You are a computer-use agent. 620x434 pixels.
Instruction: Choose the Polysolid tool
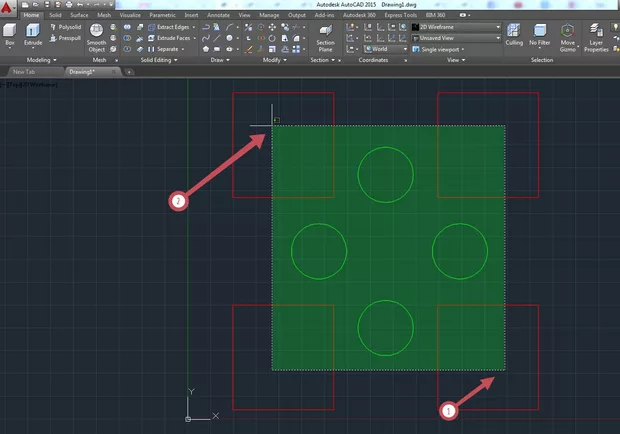click(65, 27)
